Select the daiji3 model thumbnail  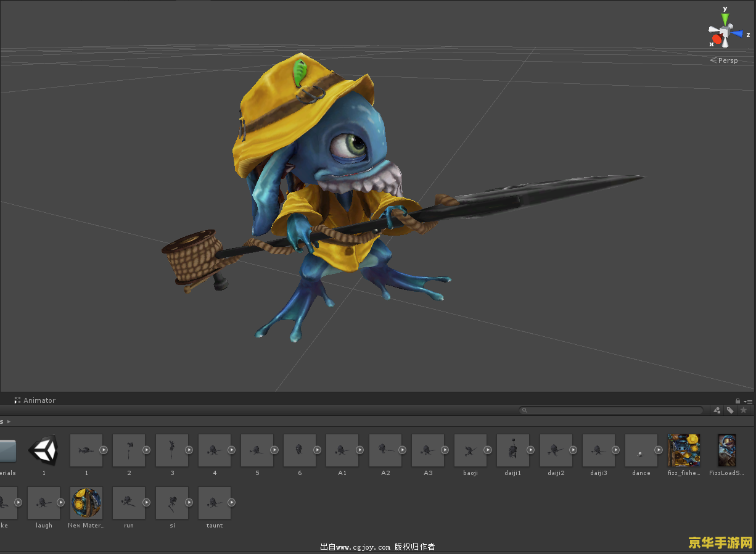[599, 450]
